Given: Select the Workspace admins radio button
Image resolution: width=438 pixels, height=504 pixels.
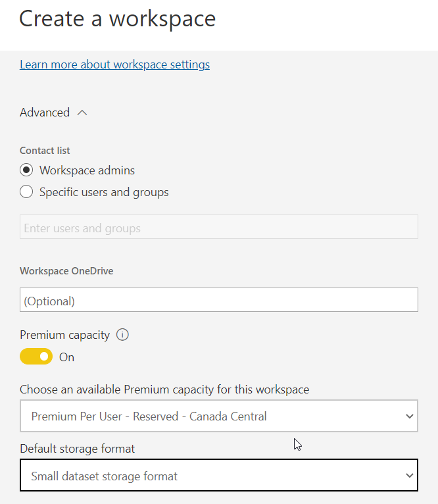Looking at the screenshot, I should [x=26, y=170].
